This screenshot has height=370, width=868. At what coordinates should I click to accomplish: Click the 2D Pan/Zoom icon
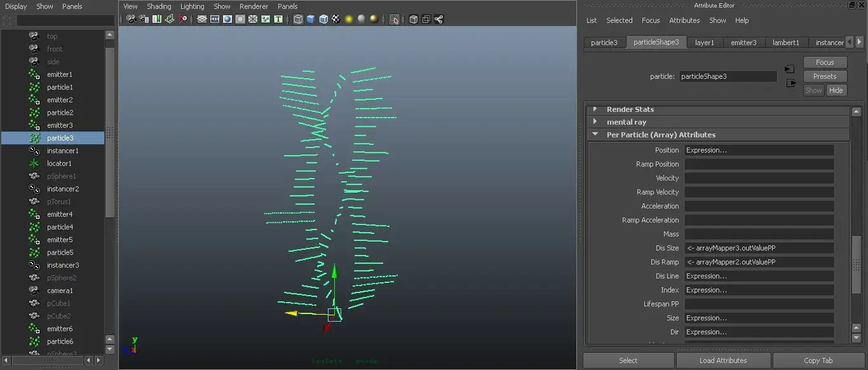pyautogui.click(x=182, y=19)
